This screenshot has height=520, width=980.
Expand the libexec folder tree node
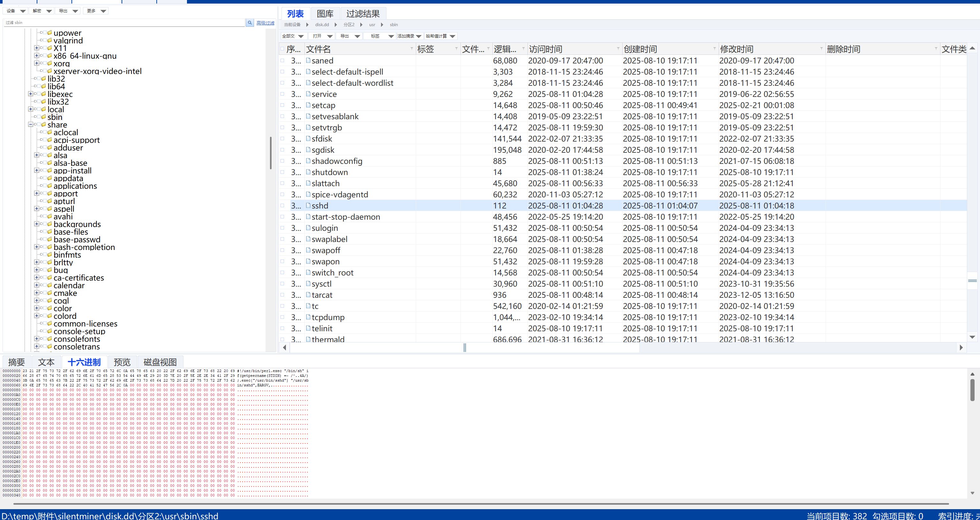pos(30,94)
